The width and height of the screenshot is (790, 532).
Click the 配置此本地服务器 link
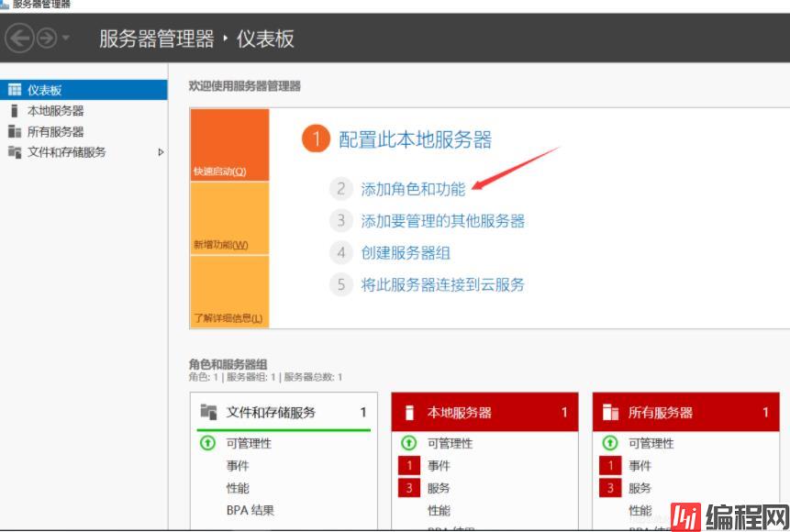(415, 139)
